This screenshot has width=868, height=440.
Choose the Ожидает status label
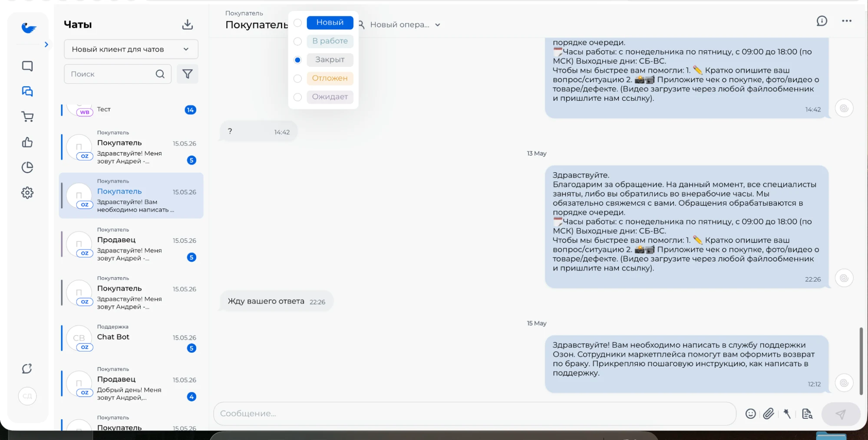pyautogui.click(x=330, y=97)
